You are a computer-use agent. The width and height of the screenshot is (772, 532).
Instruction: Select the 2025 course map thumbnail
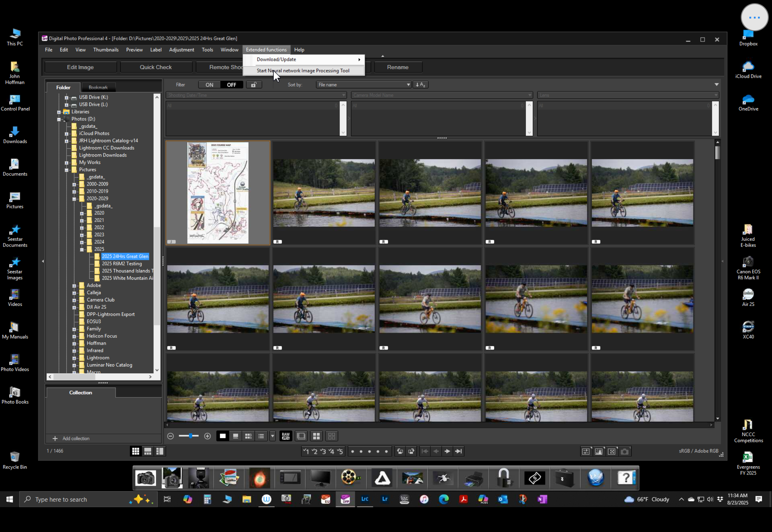tap(218, 193)
